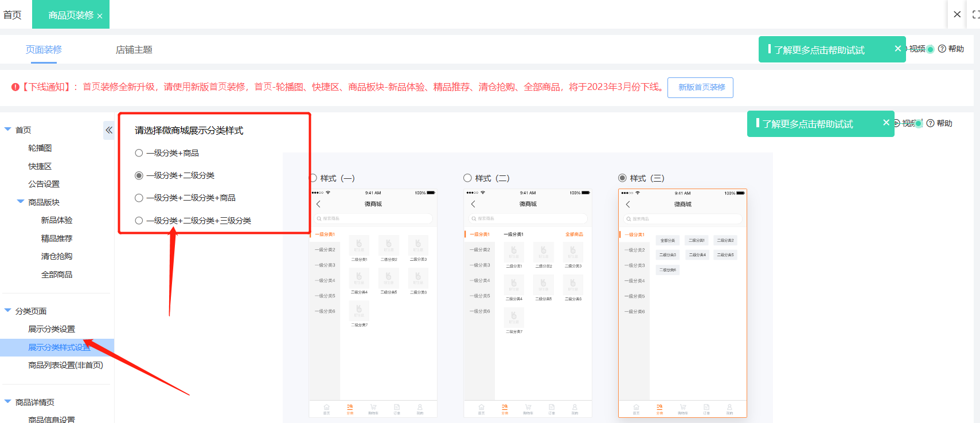Screen dimensions: 980x423
Task: Click the lower 帮助 question mark icon
Action: pos(930,123)
